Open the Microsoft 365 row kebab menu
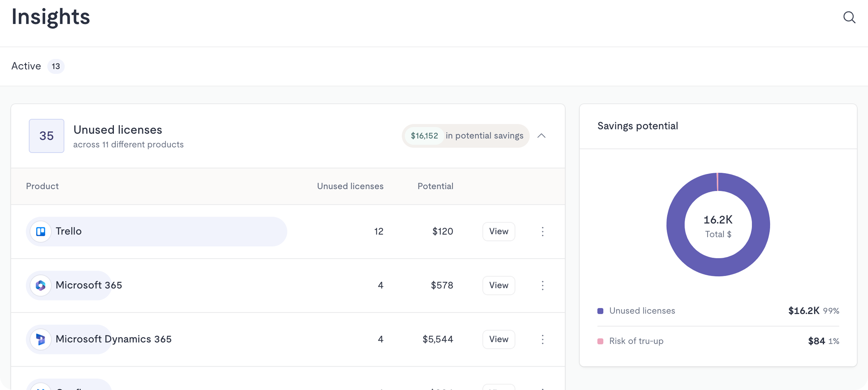 coord(543,286)
